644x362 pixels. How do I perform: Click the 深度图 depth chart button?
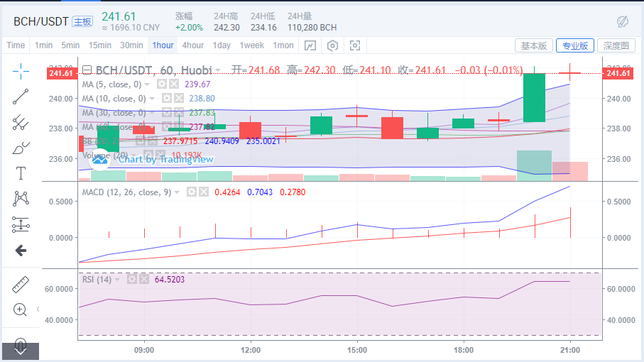(x=616, y=45)
